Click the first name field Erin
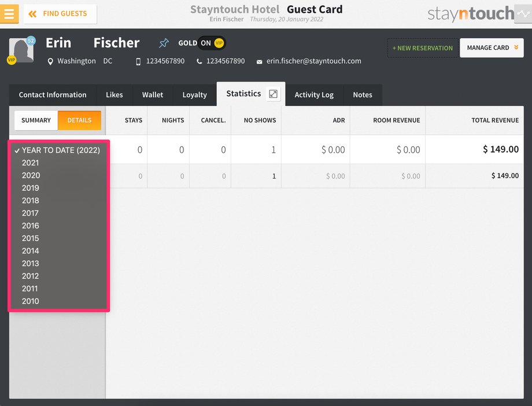This screenshot has width=532, height=406. [x=58, y=43]
